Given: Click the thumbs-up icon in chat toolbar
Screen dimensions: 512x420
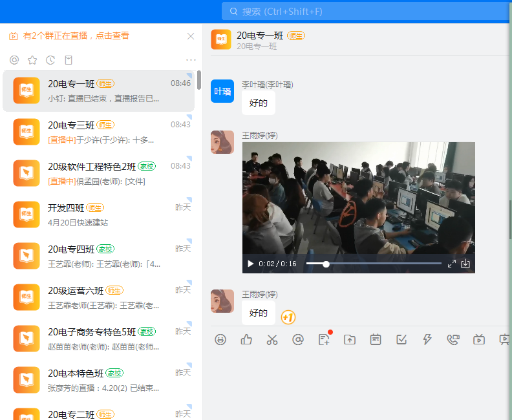Looking at the screenshot, I should point(246,339).
